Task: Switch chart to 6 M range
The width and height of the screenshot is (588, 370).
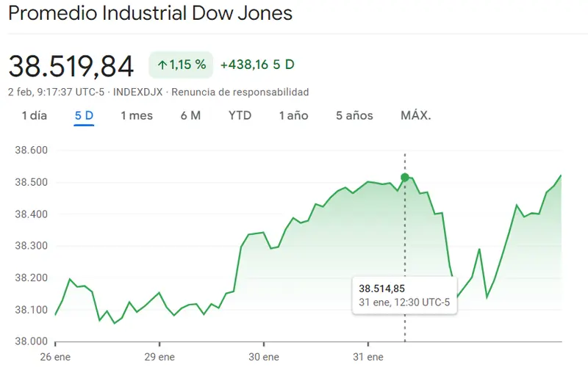Action: pos(190,115)
